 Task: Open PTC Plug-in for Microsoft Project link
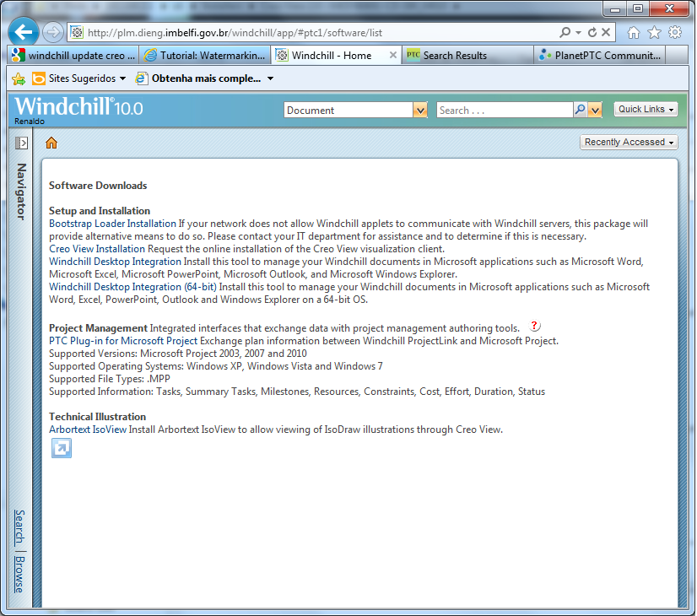tap(123, 341)
